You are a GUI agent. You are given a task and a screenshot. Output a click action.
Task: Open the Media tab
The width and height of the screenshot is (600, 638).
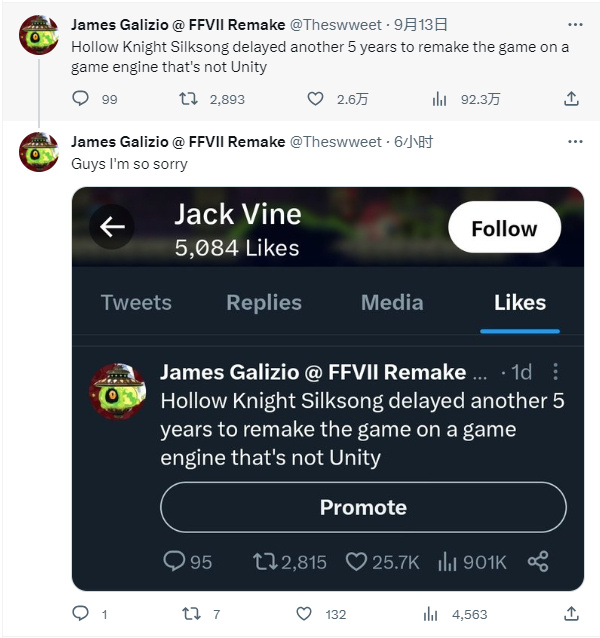point(392,303)
